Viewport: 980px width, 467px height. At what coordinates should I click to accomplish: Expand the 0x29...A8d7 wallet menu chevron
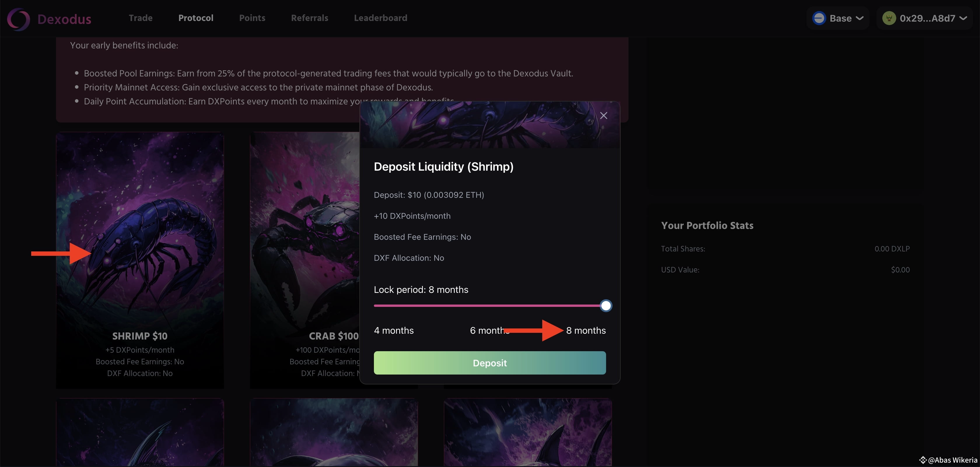coord(963,18)
